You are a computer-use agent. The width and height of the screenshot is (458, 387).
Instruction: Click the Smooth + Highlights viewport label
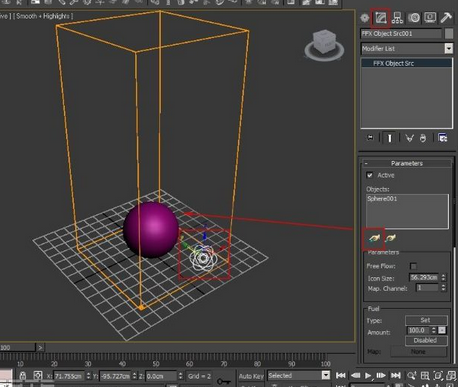pyautogui.click(x=45, y=16)
